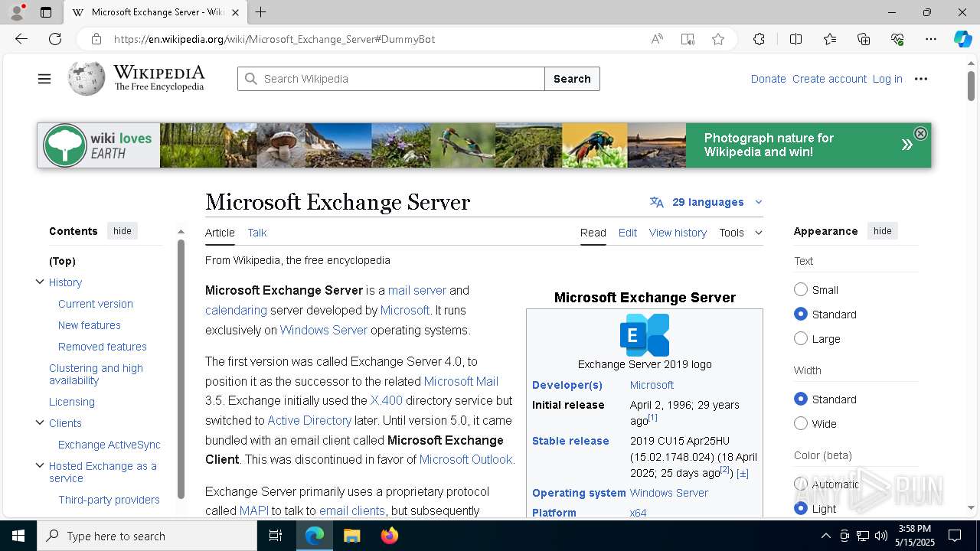Show hidden system tray icons chevron

(825, 536)
